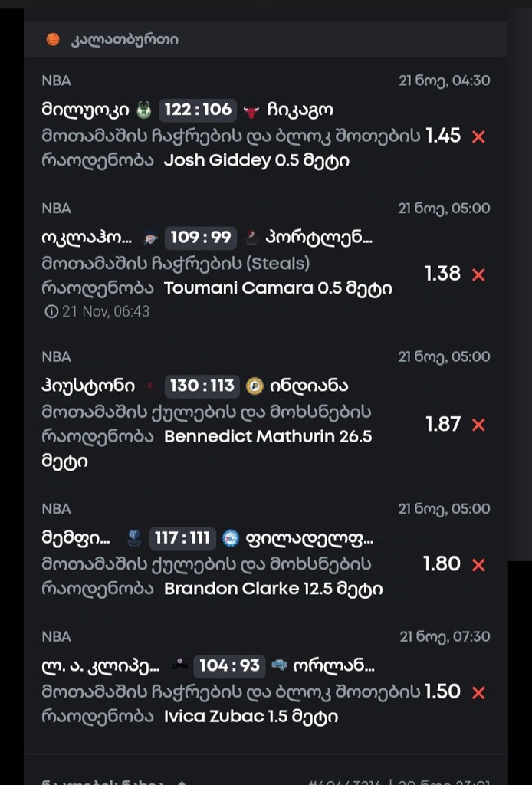The image size is (532, 785).
Task: Select the Ivica Zubac 1.5 bet line
Action: (x=251, y=717)
